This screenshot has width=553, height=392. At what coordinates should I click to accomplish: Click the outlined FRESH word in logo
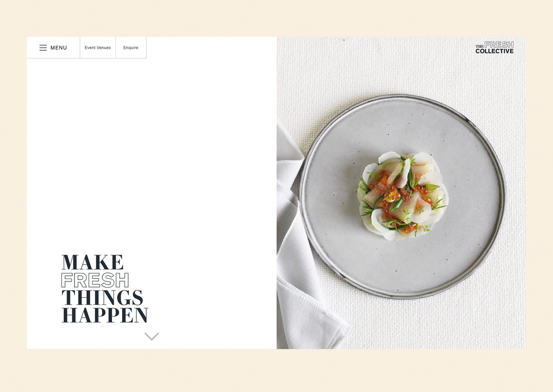coord(499,45)
